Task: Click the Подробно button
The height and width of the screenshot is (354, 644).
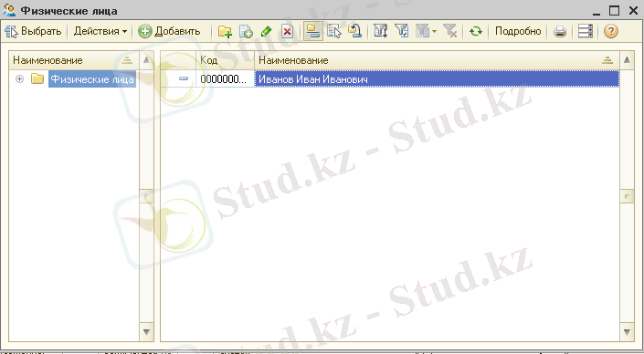Action: (518, 32)
